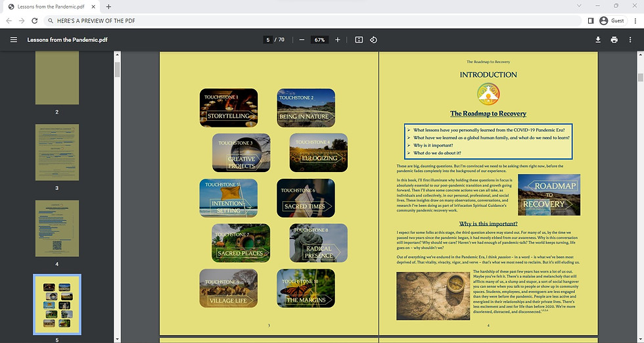Image resolution: width=644 pixels, height=343 pixels.
Task: Go forward in browser history
Action: (22, 20)
